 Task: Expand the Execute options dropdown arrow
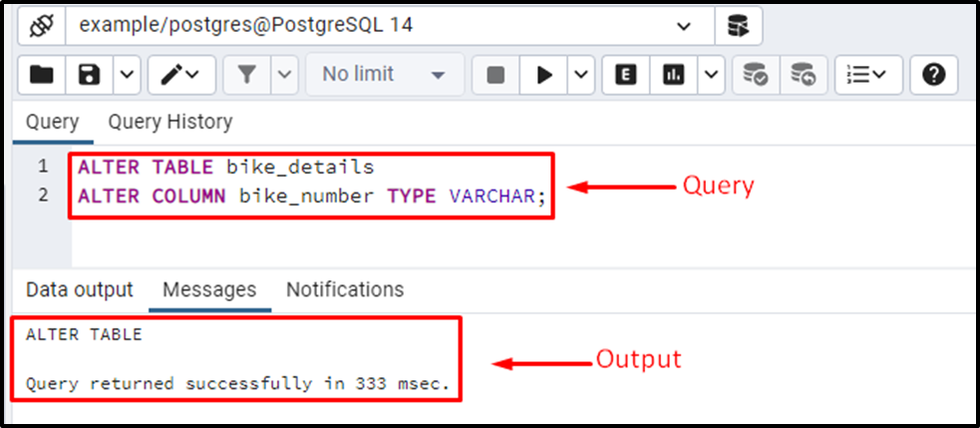click(x=581, y=75)
